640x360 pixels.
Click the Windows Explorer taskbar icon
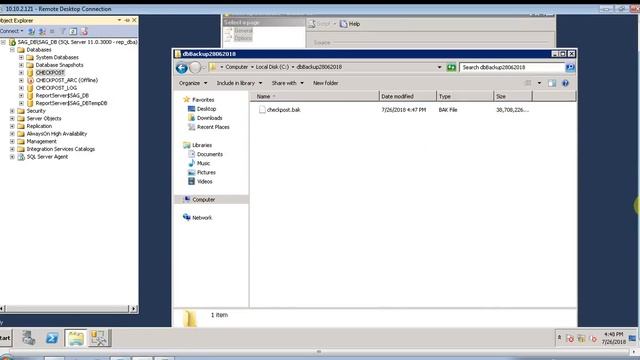tap(76, 338)
